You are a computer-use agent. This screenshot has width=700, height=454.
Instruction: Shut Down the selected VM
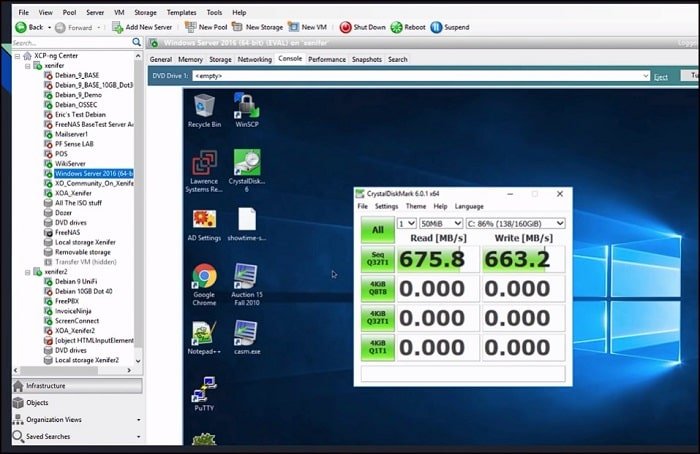[x=362, y=27]
